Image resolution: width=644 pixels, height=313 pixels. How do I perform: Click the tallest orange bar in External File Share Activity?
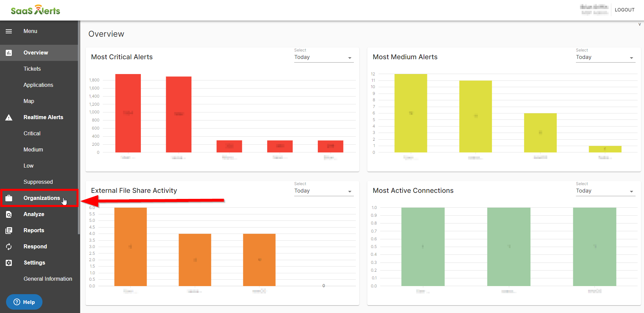click(130, 247)
